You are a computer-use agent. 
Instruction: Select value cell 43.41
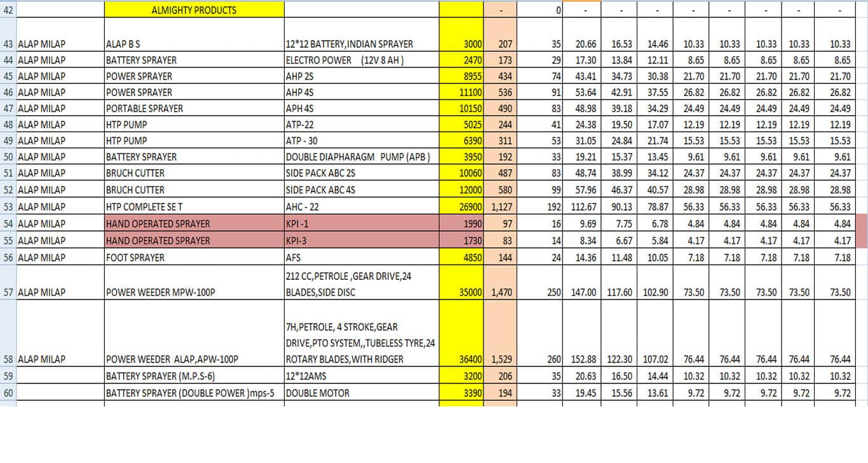tap(582, 76)
